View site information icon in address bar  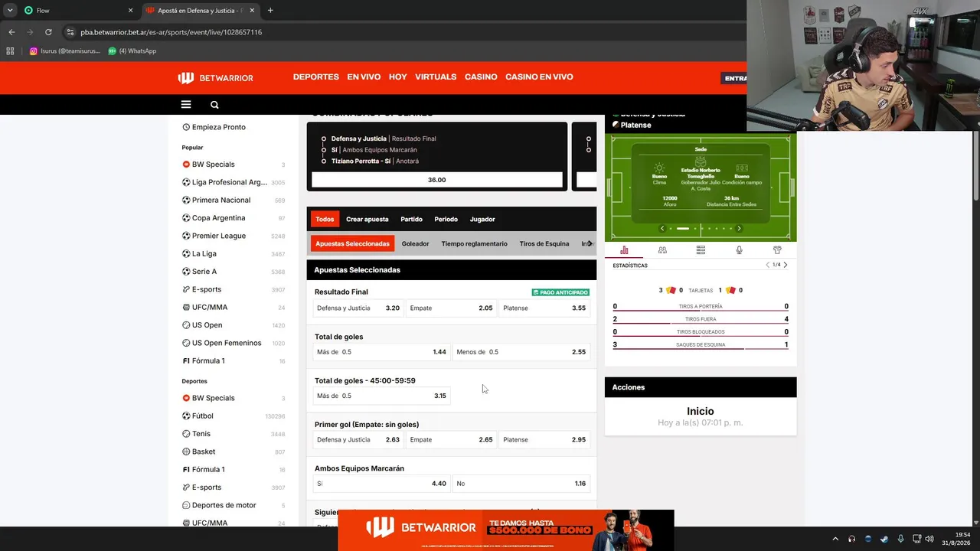(70, 32)
